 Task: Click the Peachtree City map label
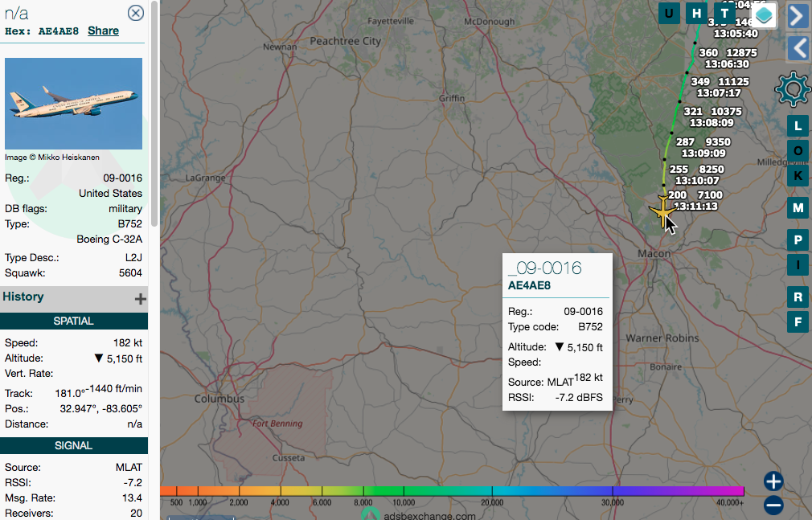346,41
